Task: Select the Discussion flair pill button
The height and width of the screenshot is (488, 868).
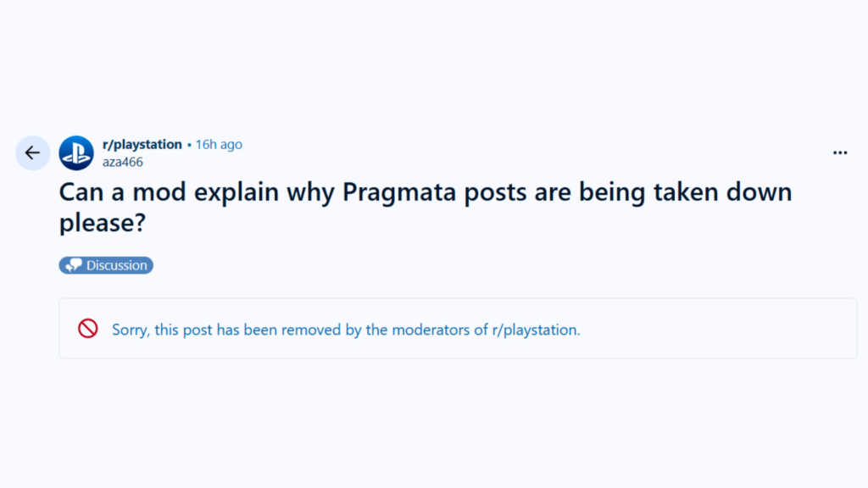Action: pyautogui.click(x=106, y=264)
